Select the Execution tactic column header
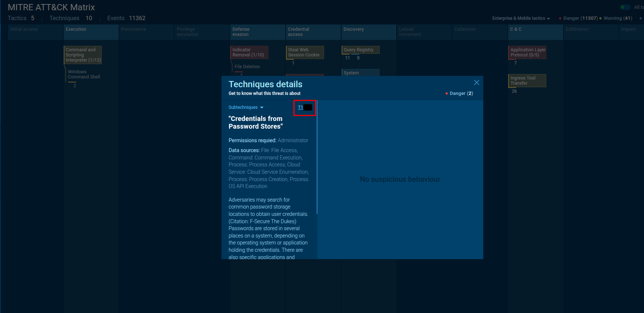This screenshot has height=313, width=644. (x=91, y=32)
